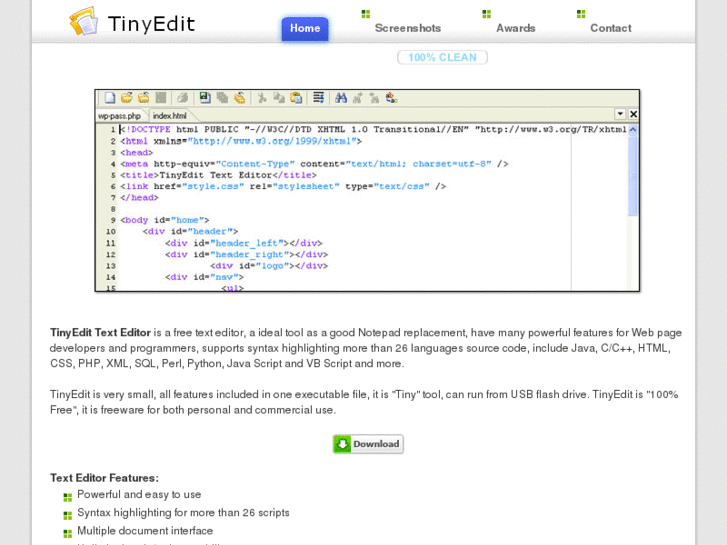Open the Awards page

516,28
